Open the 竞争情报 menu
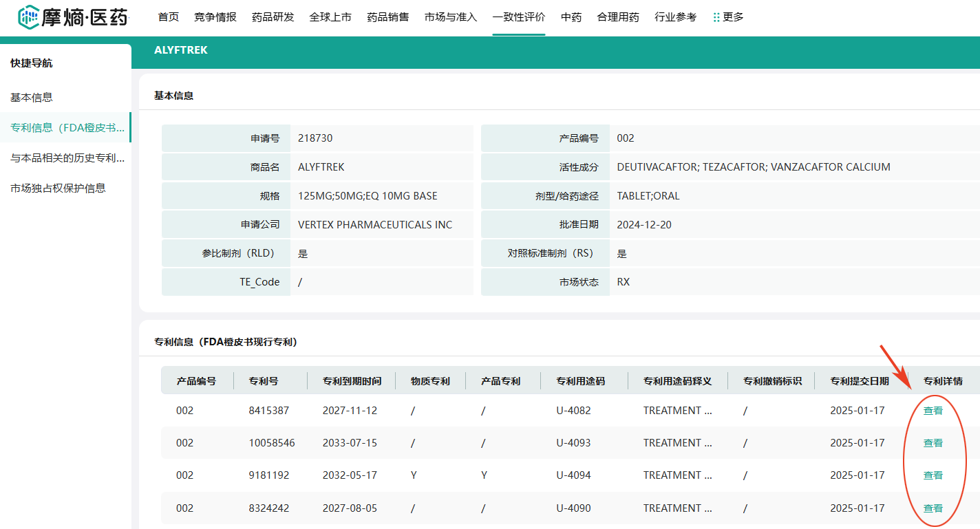Screen dimensions: 980x529 215,17
